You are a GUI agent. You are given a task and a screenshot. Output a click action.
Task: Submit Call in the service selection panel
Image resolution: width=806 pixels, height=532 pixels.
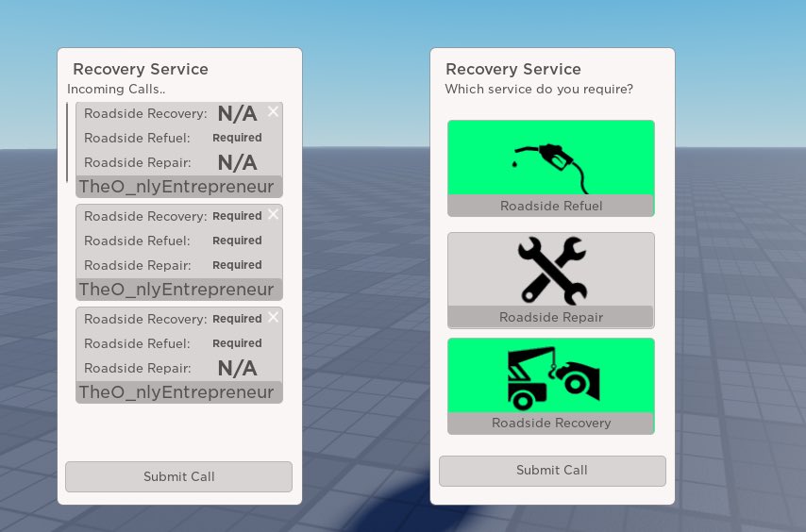click(x=552, y=471)
